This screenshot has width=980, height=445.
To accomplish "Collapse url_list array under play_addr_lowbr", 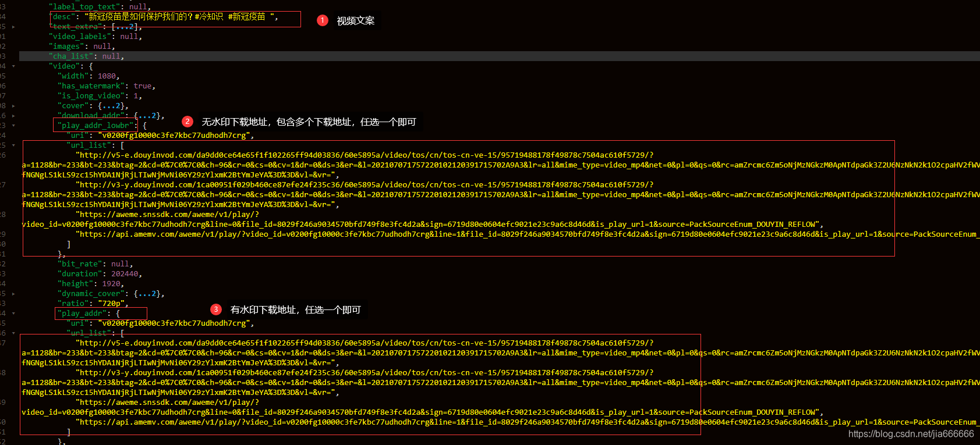I will [x=13, y=145].
